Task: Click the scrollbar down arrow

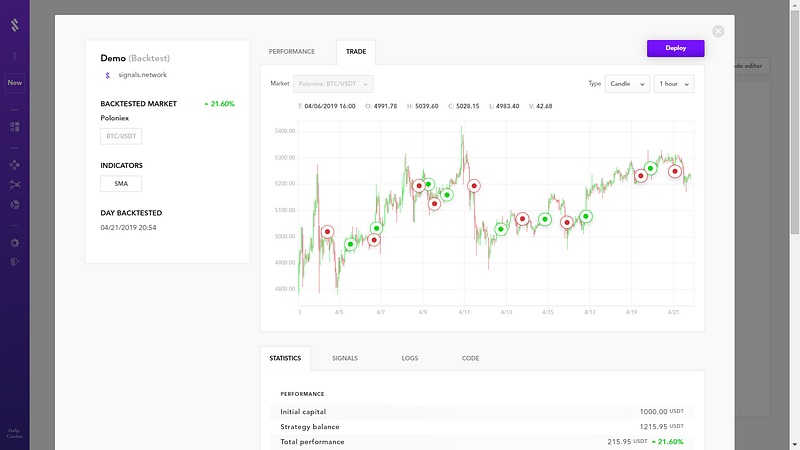Action: (795, 445)
